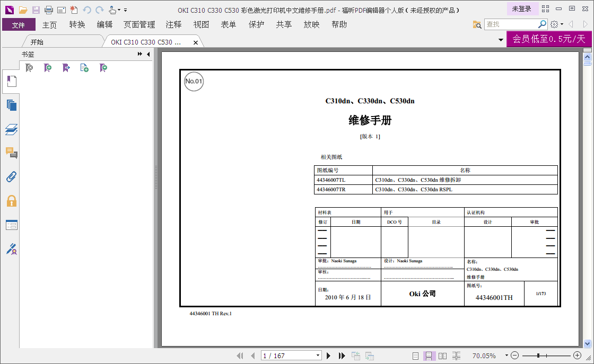Enable continuous page view
Image resolution: width=594 pixels, height=364 pixels.
[429, 356]
